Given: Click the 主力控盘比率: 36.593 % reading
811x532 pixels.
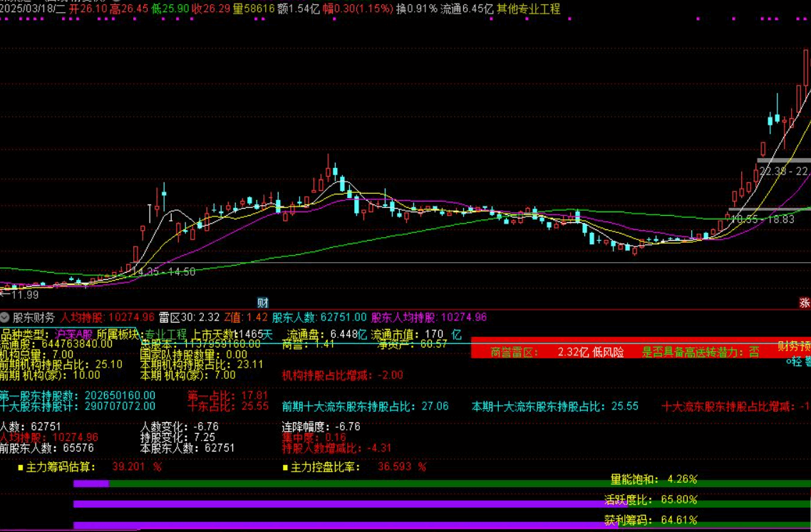Looking at the screenshot, I should point(355,467).
